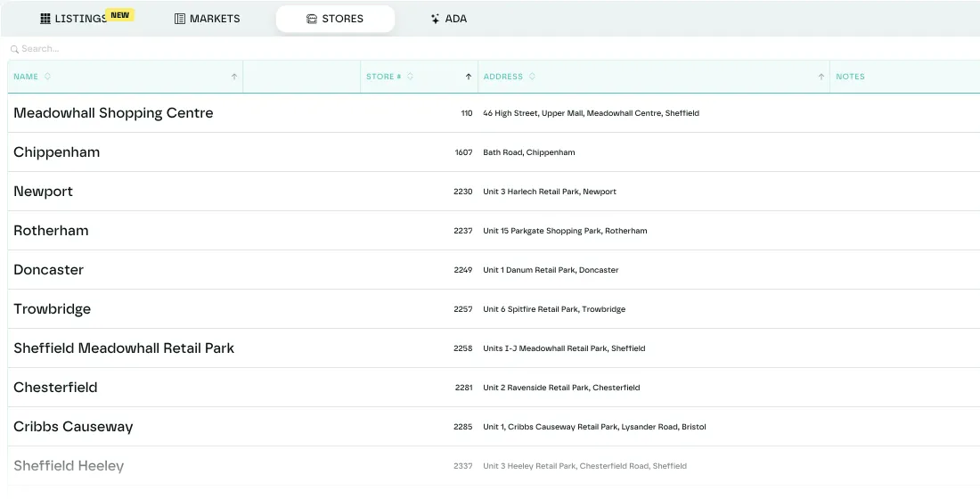Click the Name column header label
The width and height of the screenshot is (980, 499).
tap(26, 77)
